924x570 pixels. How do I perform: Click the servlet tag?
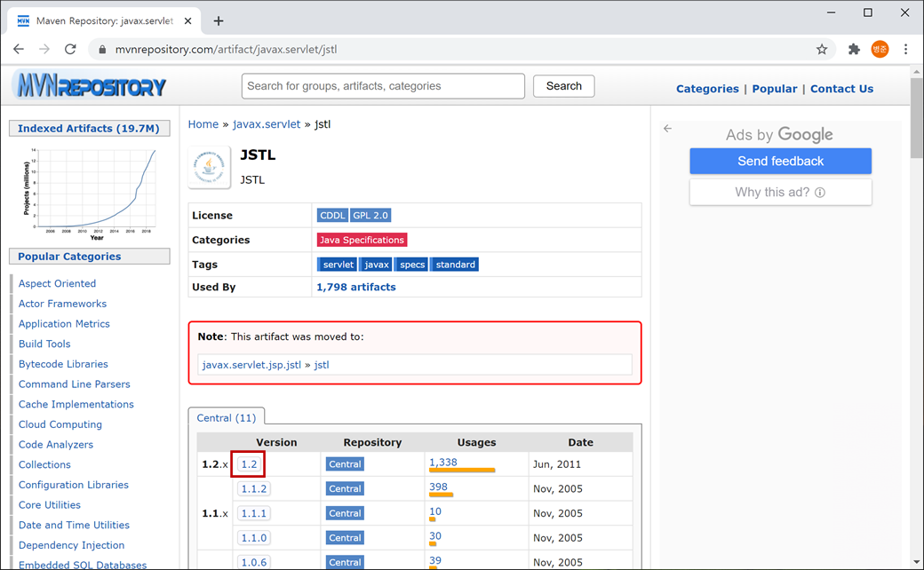tap(338, 265)
